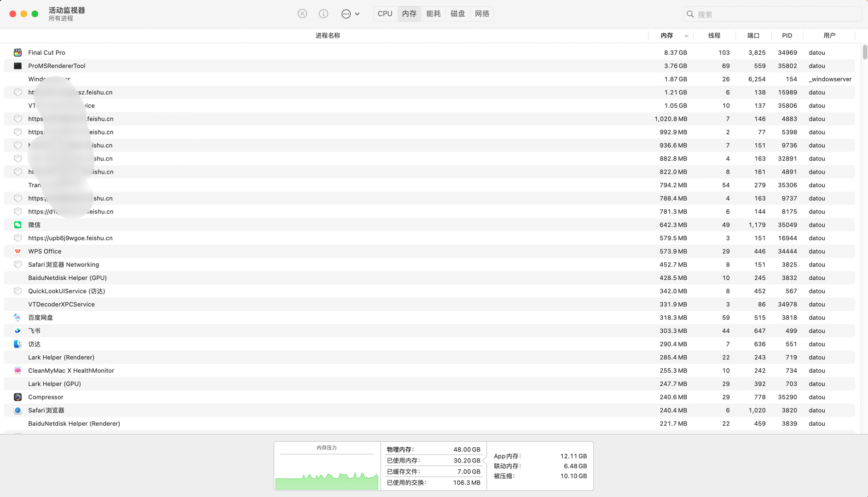Sort by 线程 column header
Image resolution: width=868 pixels, height=497 pixels.
(714, 35)
